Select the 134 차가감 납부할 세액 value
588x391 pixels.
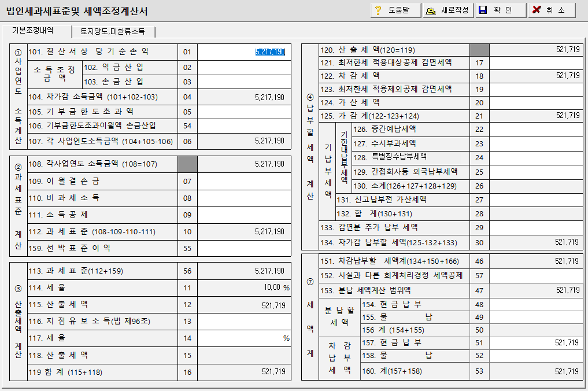click(536, 242)
